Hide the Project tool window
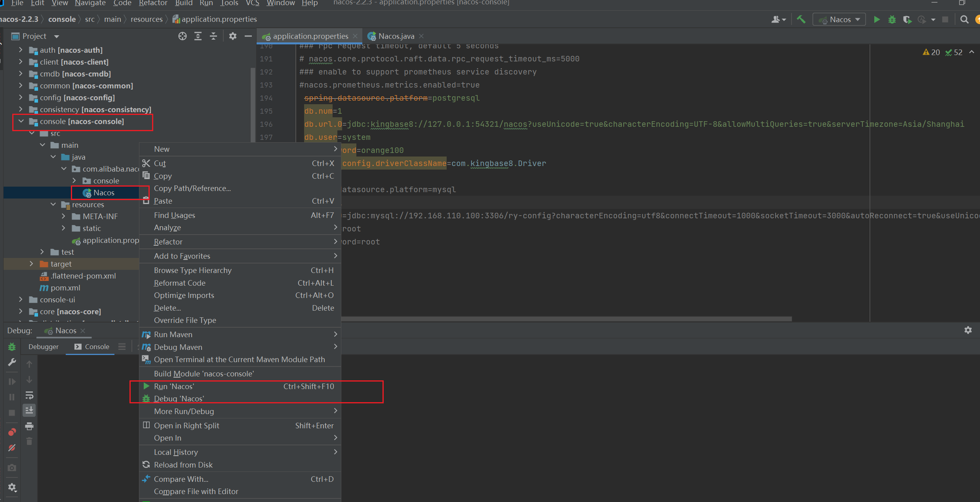This screenshot has width=980, height=502. 248,36
